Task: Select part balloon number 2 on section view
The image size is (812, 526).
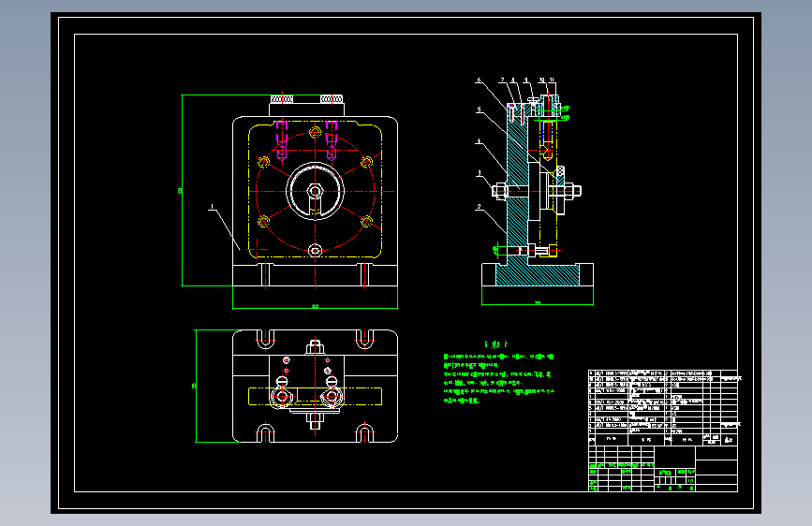Action: (x=479, y=207)
